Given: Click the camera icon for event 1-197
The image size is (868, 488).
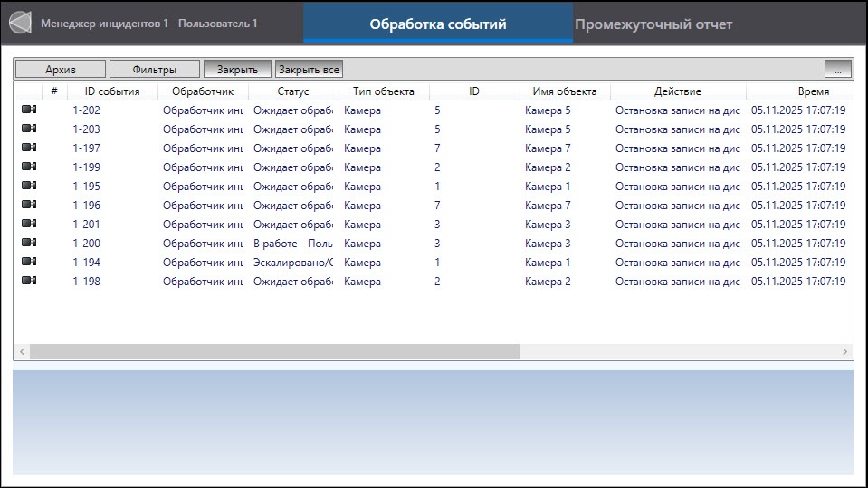Looking at the screenshot, I should click(29, 148).
